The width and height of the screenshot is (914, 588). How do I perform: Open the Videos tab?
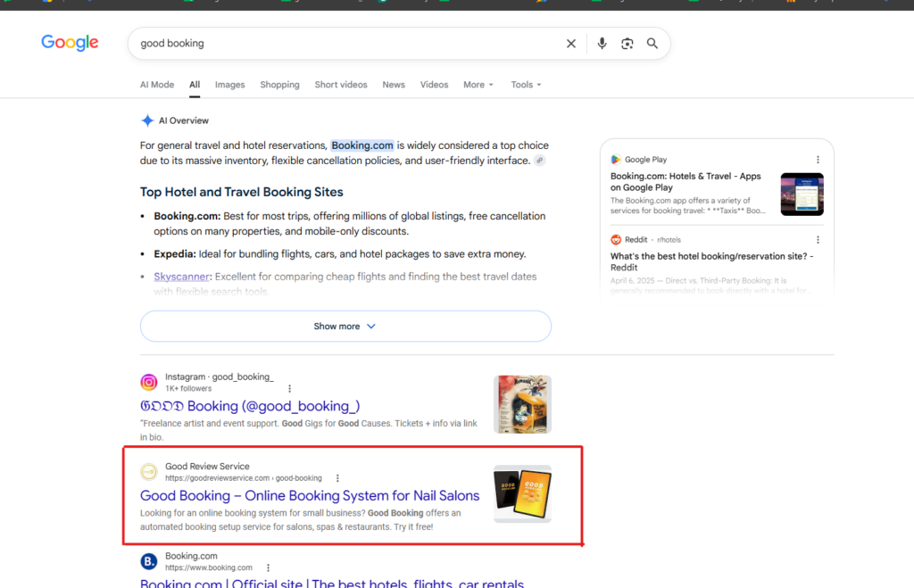pos(435,85)
